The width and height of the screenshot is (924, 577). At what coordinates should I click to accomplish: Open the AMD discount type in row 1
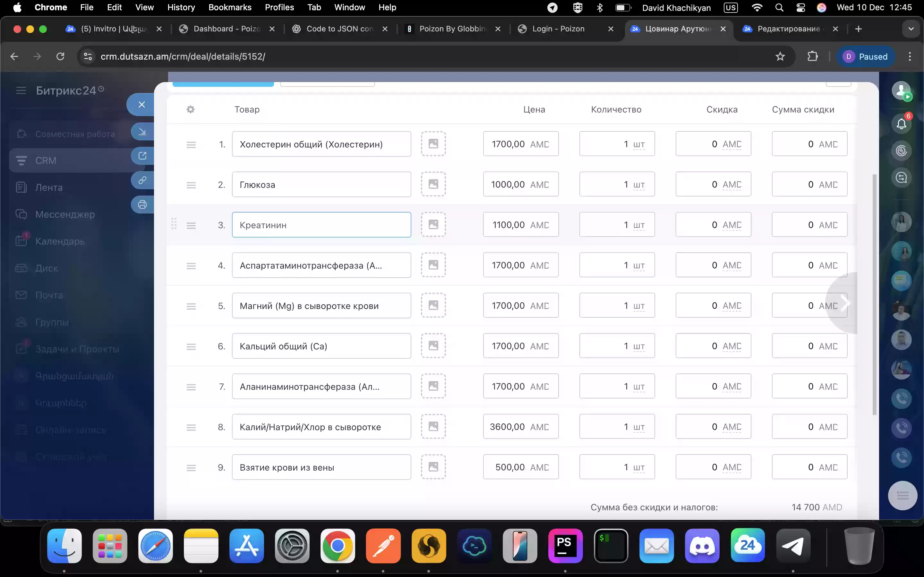pyautogui.click(x=732, y=144)
